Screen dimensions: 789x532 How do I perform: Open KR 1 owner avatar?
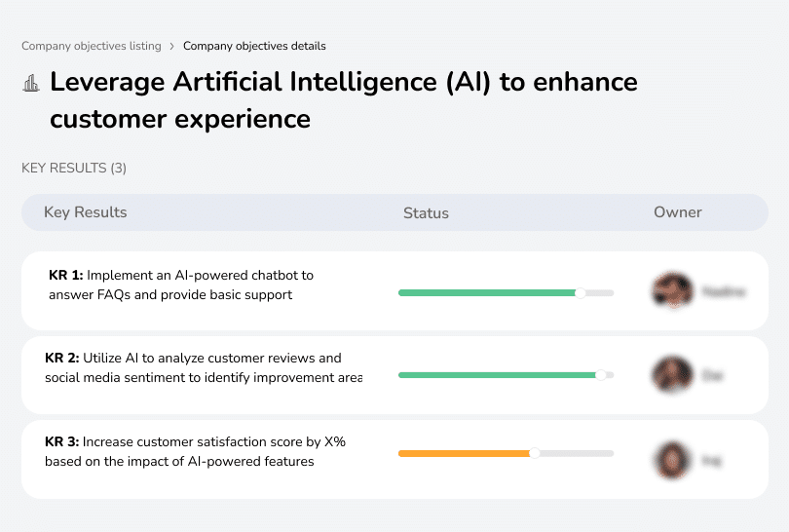pos(672,290)
